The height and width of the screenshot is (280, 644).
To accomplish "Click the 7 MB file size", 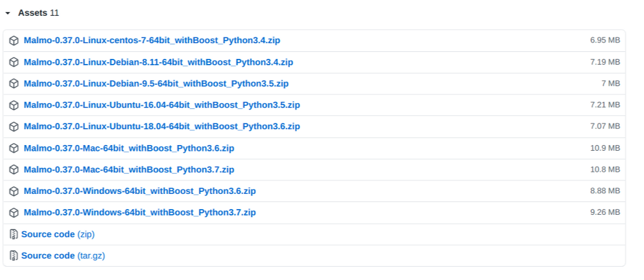I will [x=610, y=84].
